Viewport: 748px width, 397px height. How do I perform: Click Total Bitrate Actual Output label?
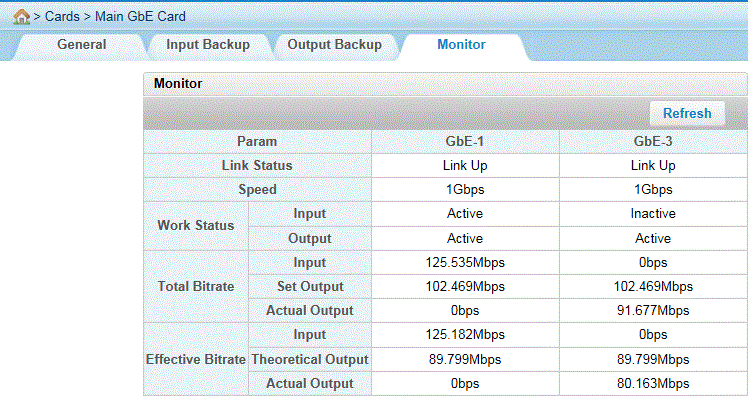click(x=310, y=310)
